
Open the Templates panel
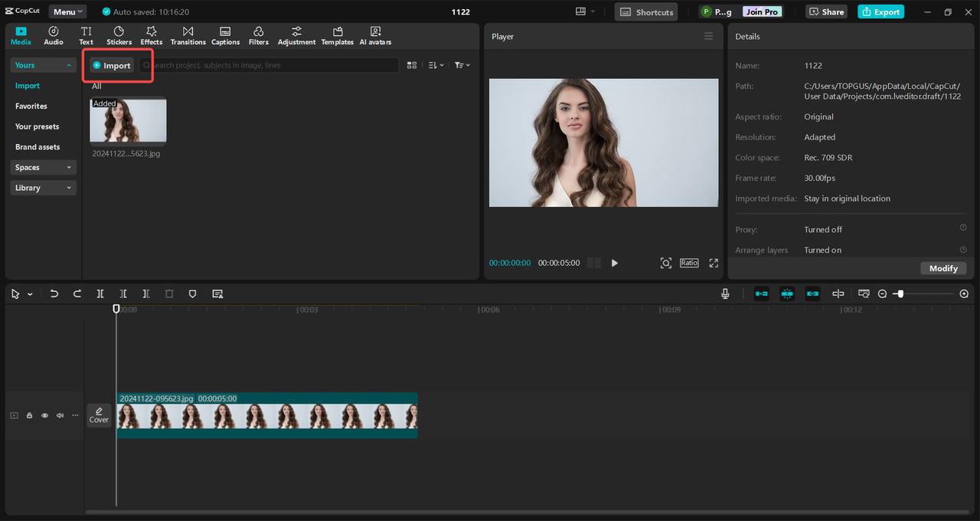point(338,36)
